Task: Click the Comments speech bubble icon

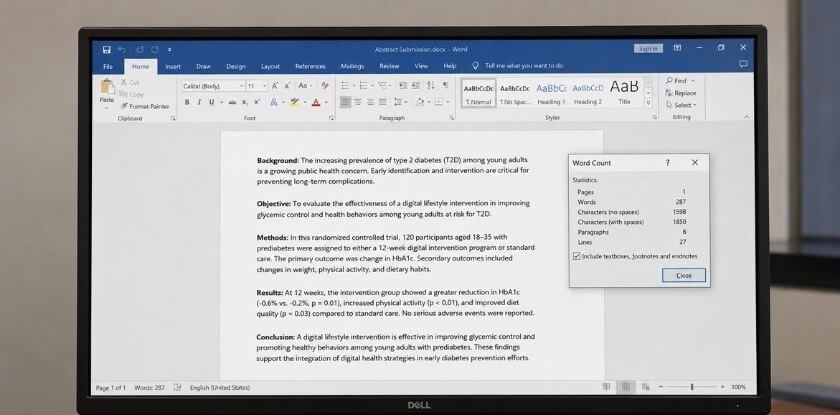Action: [742, 64]
